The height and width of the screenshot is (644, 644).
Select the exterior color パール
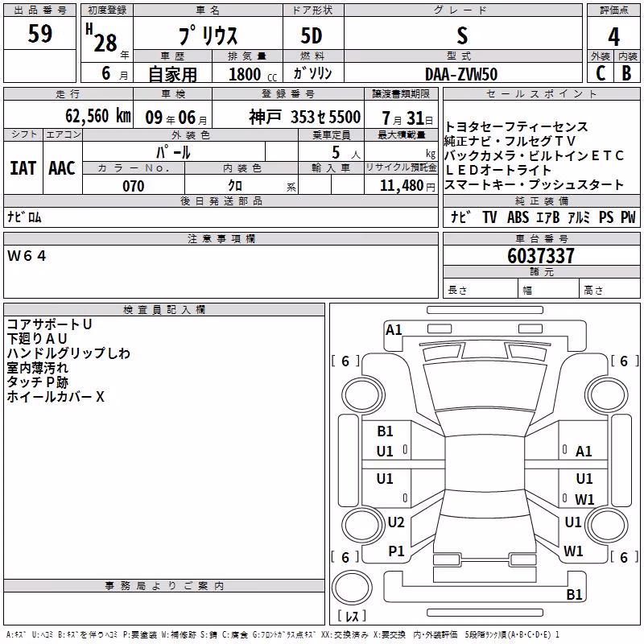click(173, 152)
